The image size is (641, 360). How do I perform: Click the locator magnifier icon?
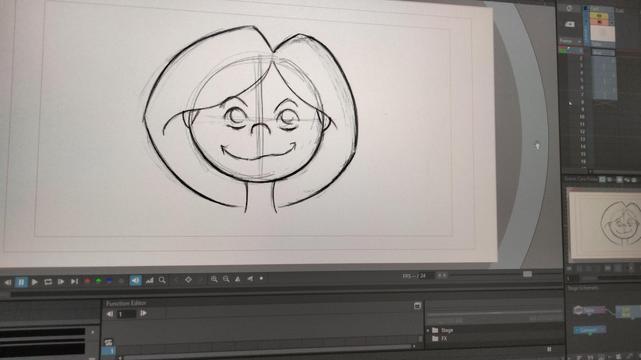point(162,280)
